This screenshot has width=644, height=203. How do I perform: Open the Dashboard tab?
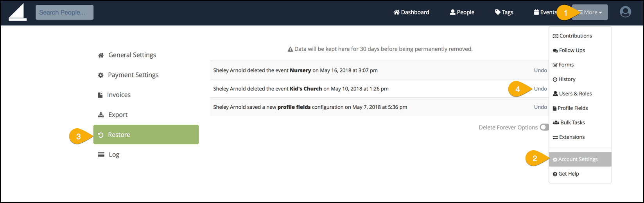coord(411,12)
